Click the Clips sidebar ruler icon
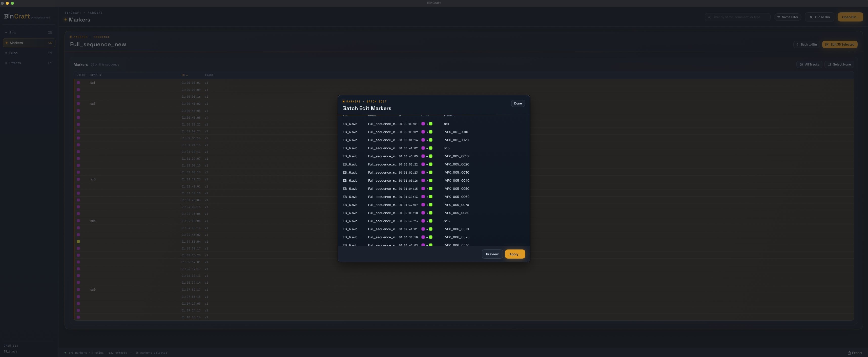 coord(50,53)
